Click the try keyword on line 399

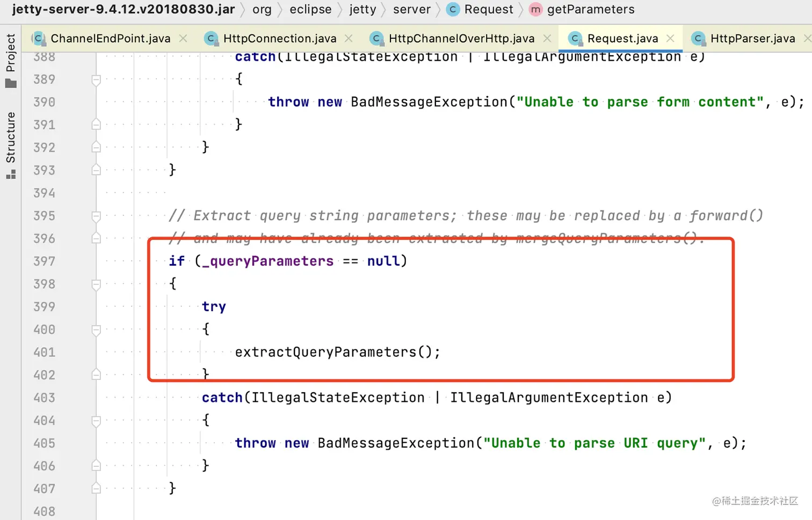214,307
